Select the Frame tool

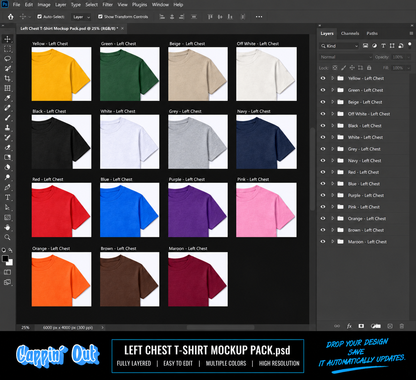pyautogui.click(x=7, y=88)
